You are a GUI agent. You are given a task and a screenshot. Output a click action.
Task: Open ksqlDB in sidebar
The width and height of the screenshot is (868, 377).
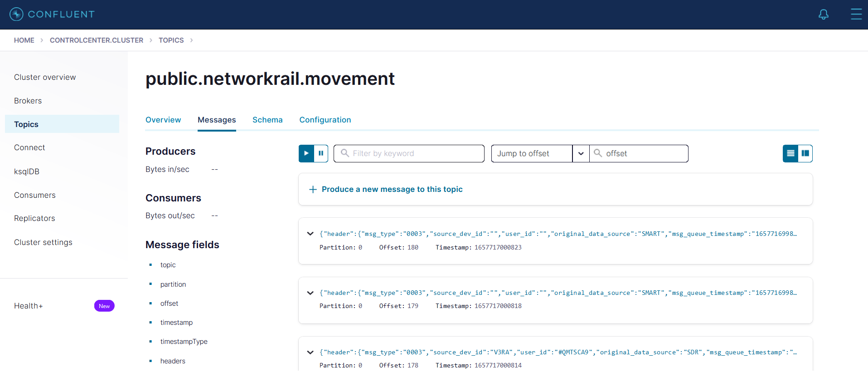27,171
